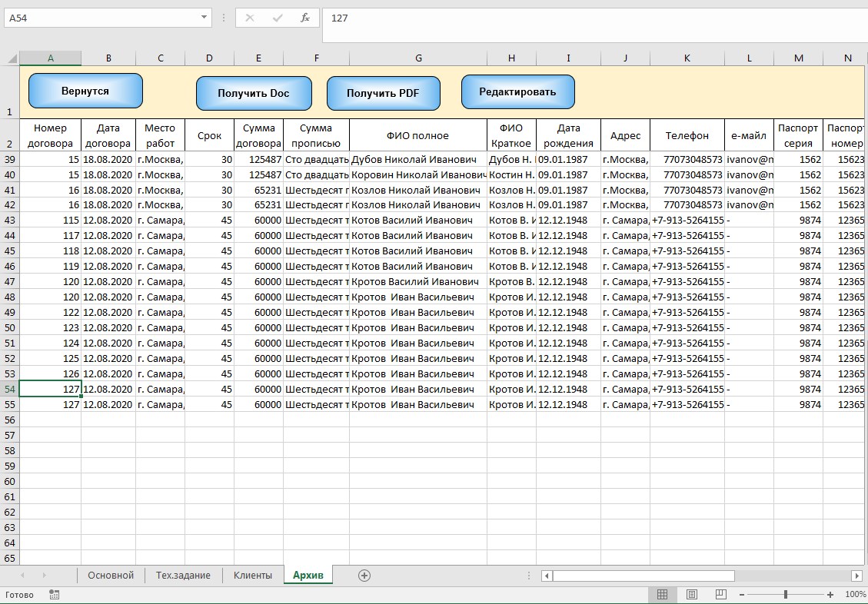Click the Cancel X icon in formula bar
The width and height of the screenshot is (868, 604).
(250, 18)
